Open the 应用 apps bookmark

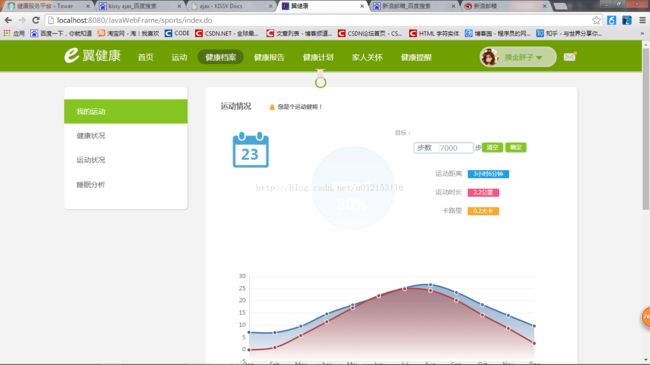click(x=14, y=33)
